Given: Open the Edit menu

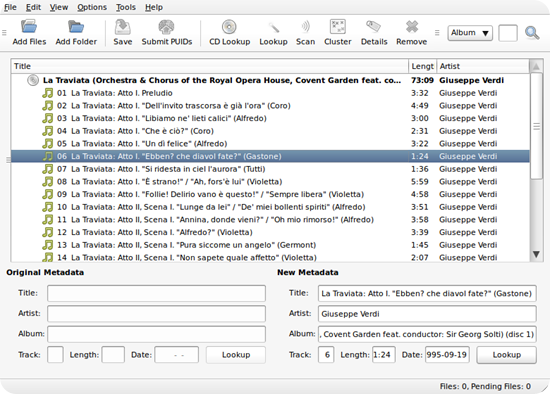Looking at the screenshot, I should [33, 7].
